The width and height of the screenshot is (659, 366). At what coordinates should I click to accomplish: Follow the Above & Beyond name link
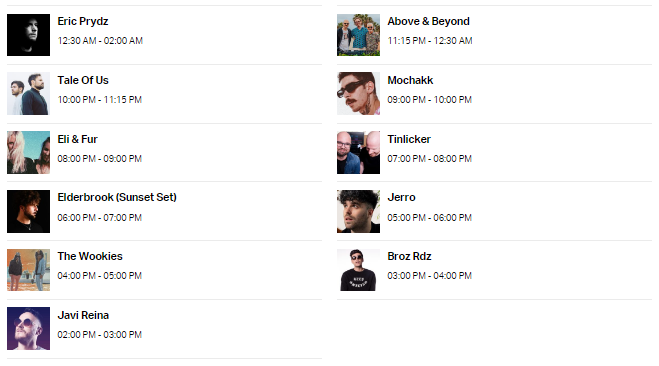(428, 21)
